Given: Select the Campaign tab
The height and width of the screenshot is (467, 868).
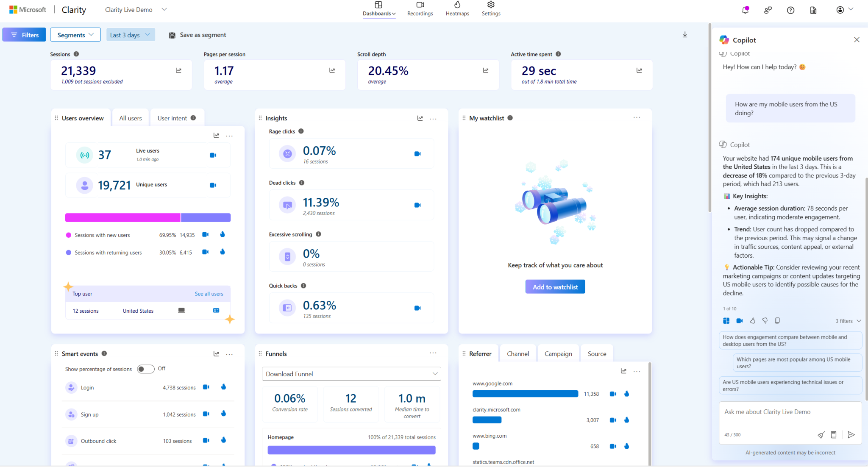Looking at the screenshot, I should (558, 354).
